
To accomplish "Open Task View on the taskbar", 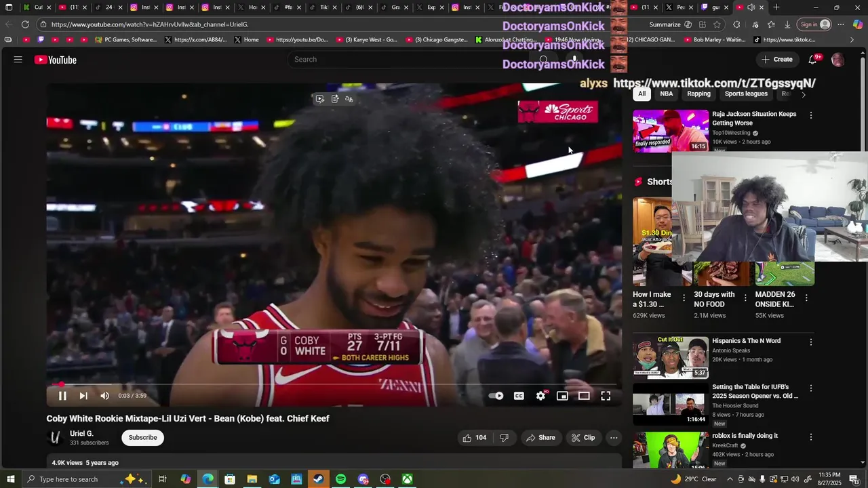I will 163,479.
